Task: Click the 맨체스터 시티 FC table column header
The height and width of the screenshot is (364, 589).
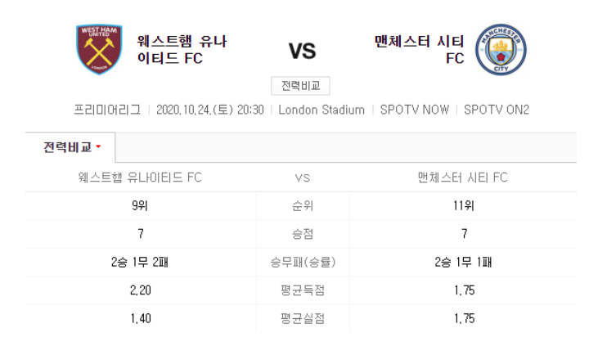Action: pyautogui.click(x=463, y=178)
